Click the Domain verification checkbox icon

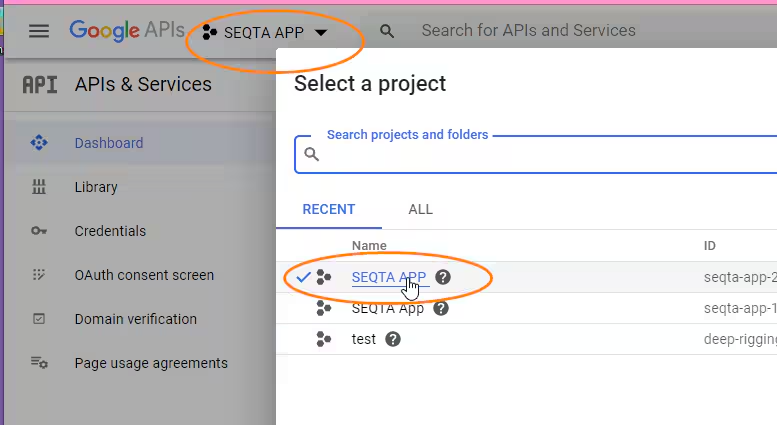coord(39,319)
